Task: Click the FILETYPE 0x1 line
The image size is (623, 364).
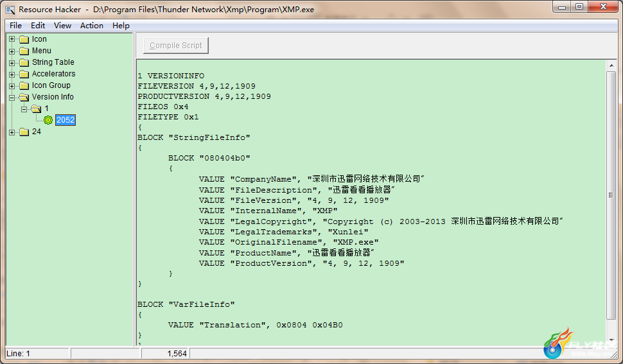Action: [x=168, y=117]
